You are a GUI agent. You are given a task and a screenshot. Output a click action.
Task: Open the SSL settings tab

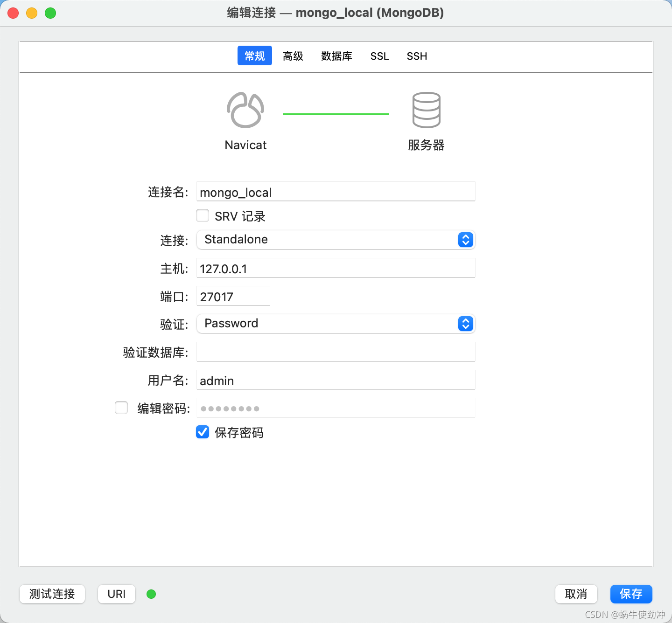pos(379,56)
